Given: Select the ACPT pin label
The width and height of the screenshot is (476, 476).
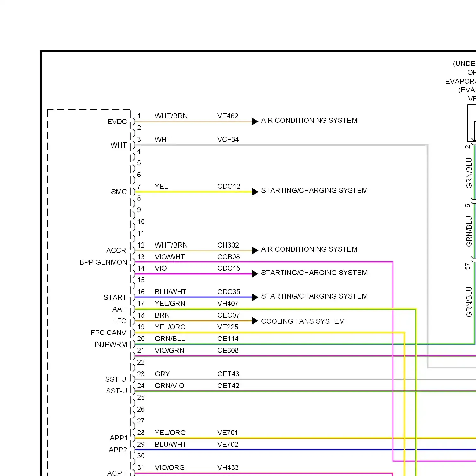Looking at the screenshot, I should (116, 473).
